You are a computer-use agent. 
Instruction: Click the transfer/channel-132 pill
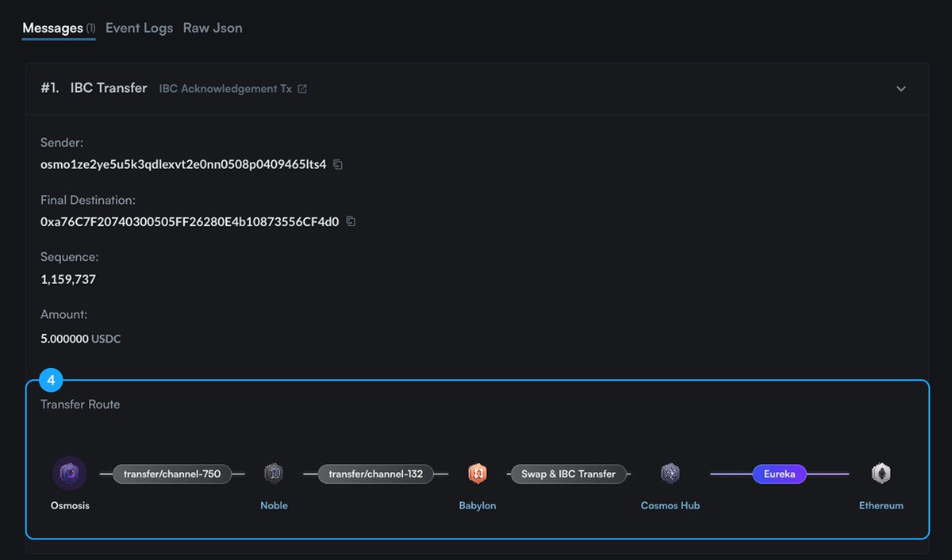coord(376,474)
